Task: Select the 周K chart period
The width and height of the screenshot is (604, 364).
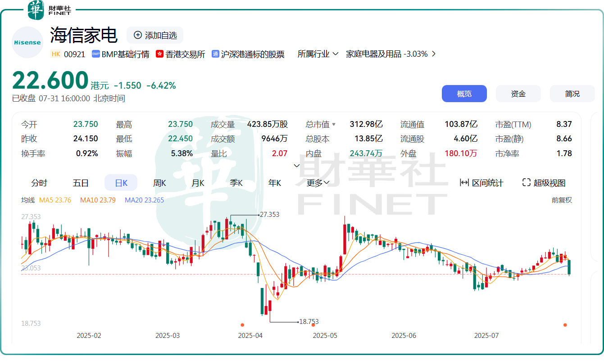Action: (x=159, y=183)
